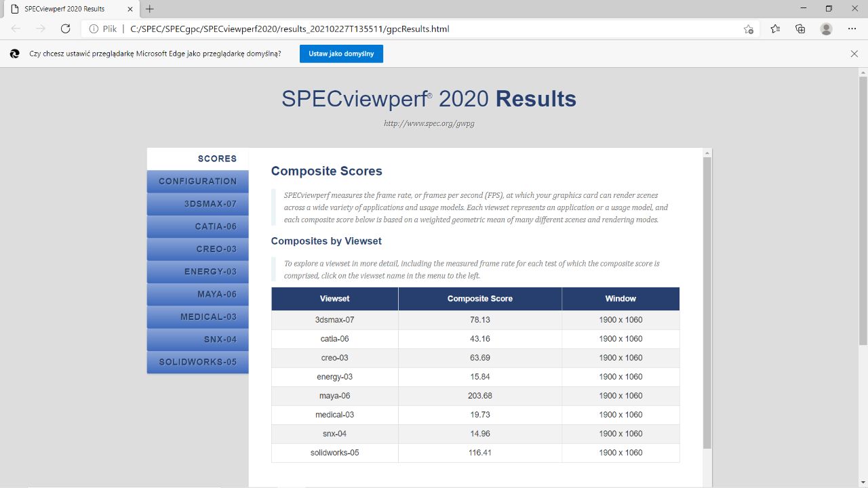Click the Edge logo in notification bar
This screenshot has height=488, width=868.
pyautogui.click(x=15, y=54)
